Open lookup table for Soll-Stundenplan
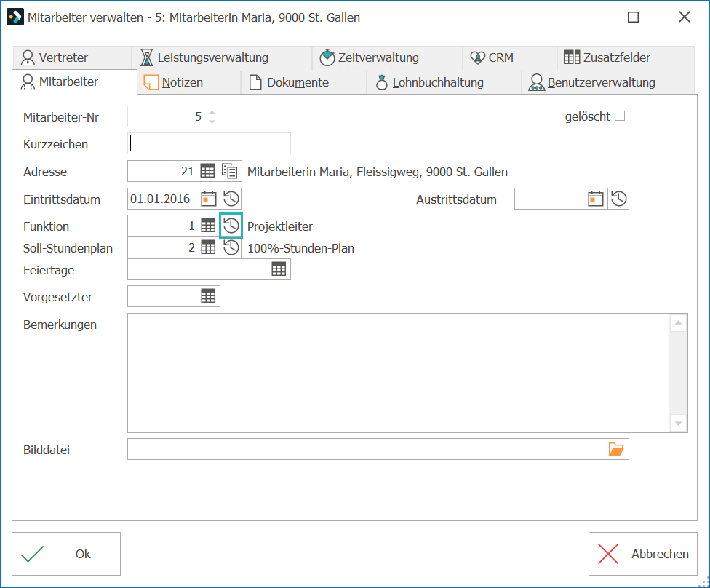The width and height of the screenshot is (710, 588). click(x=208, y=248)
